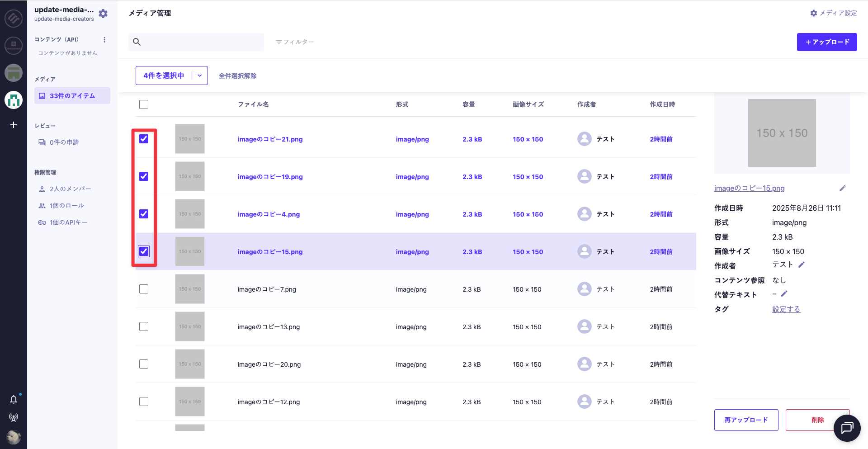Toggle the select-all header checkbox

point(144,104)
